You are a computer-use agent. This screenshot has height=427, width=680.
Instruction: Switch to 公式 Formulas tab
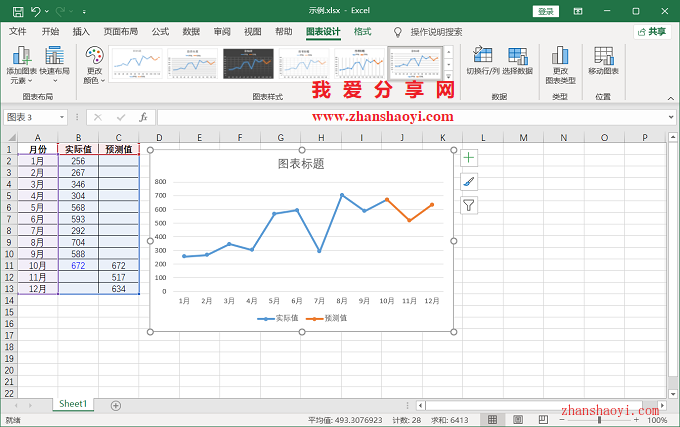(x=160, y=32)
